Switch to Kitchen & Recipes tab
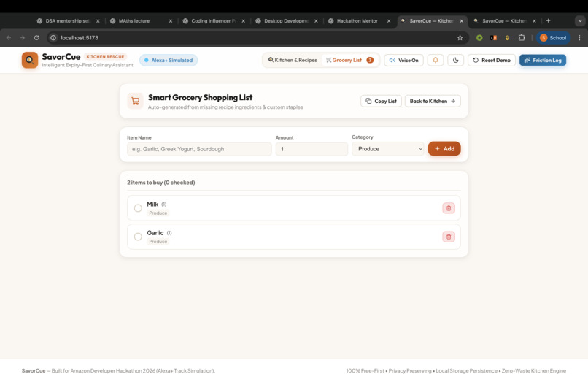The height and width of the screenshot is (382, 588). [x=293, y=60]
